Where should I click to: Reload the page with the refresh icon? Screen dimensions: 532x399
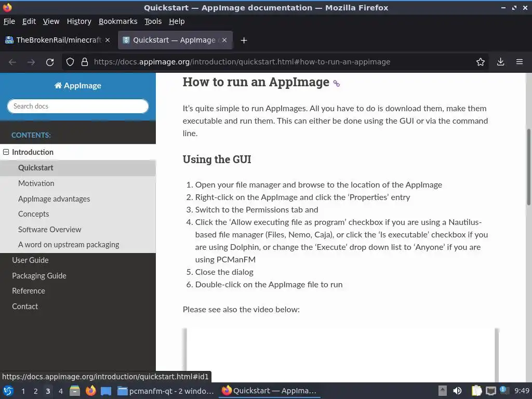(x=50, y=62)
